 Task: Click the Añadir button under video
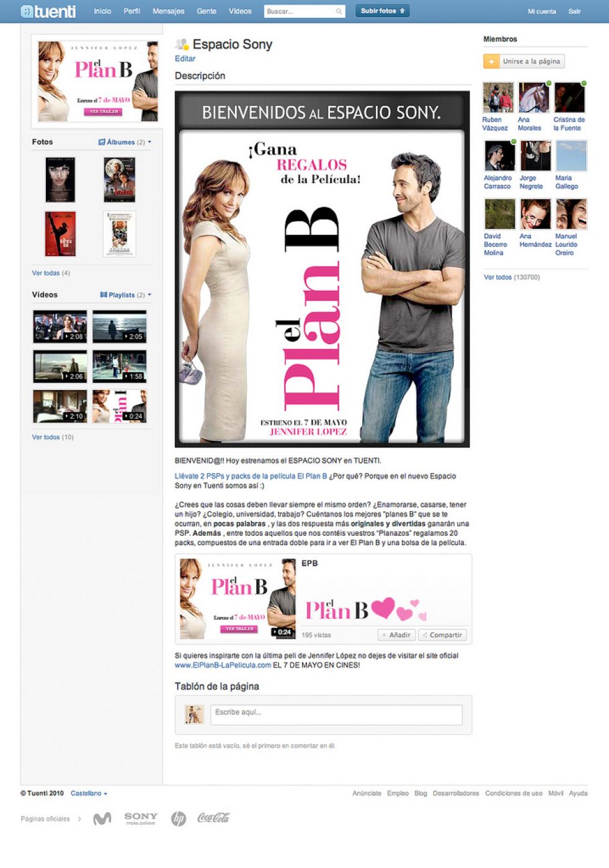point(396,635)
